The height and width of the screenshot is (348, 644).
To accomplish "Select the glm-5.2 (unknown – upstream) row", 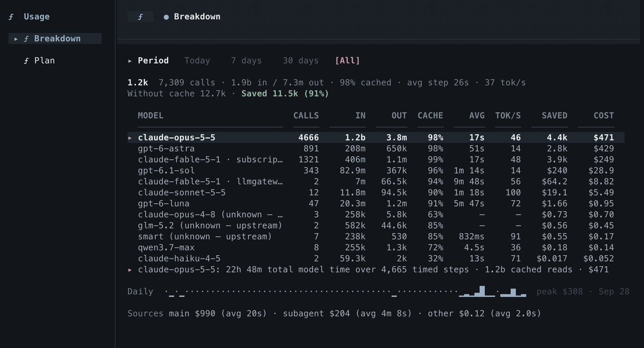I will pyautogui.click(x=376, y=226).
